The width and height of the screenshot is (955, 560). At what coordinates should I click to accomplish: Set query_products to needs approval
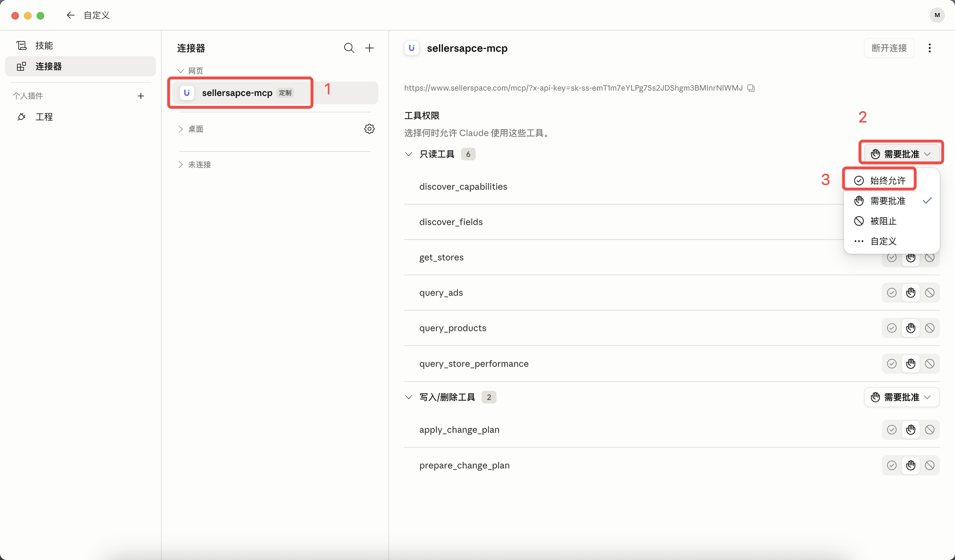coord(911,328)
